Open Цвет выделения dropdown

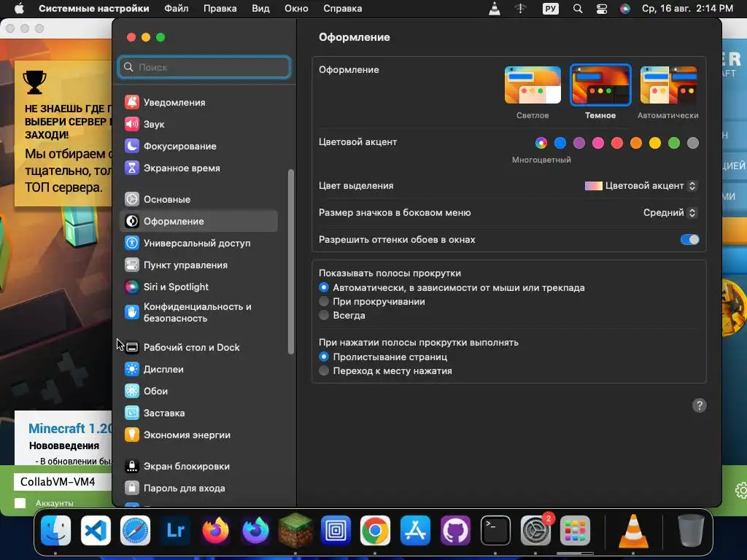(640, 186)
